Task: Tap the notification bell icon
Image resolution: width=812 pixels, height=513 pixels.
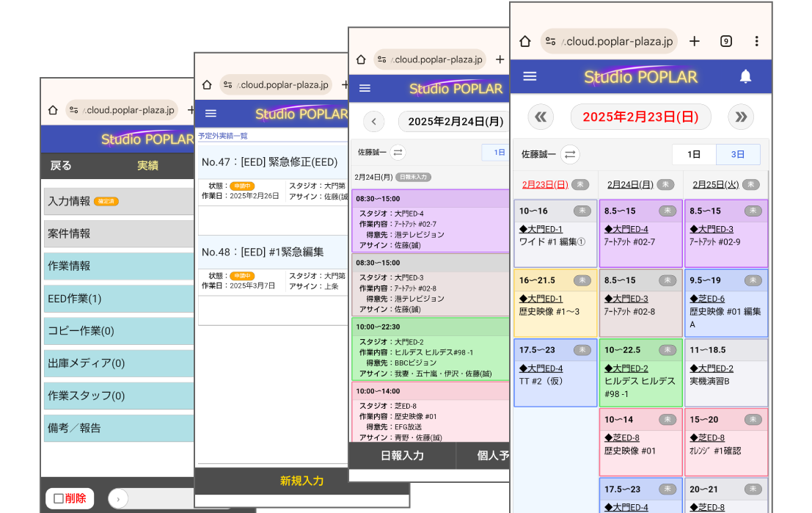Action: click(x=745, y=76)
